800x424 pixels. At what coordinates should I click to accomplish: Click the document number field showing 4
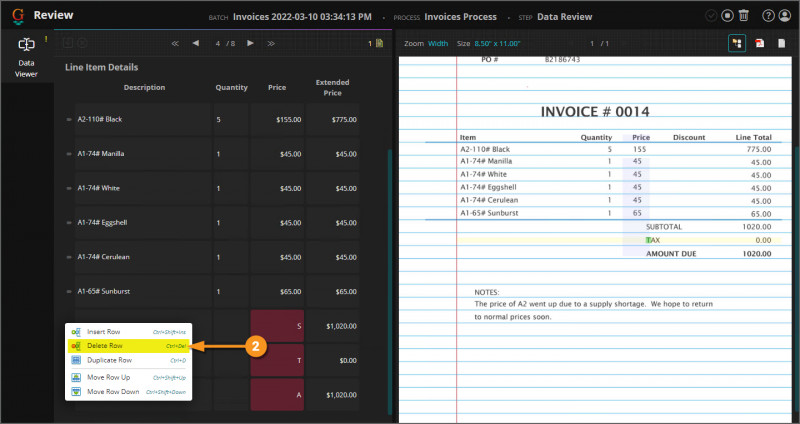[x=218, y=43]
